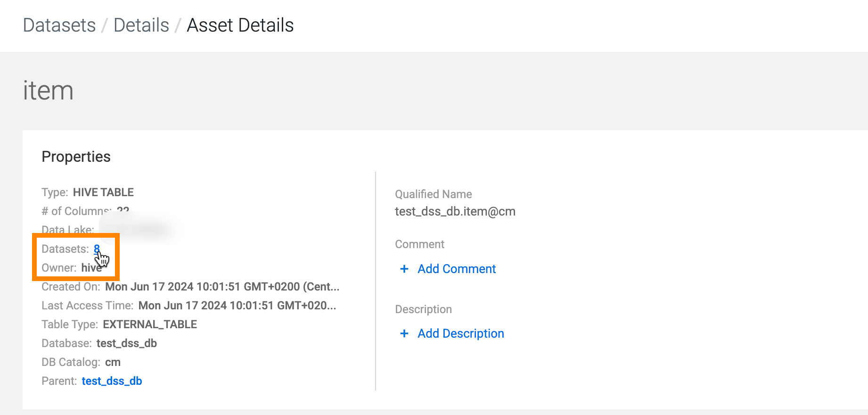This screenshot has width=868, height=415.
Task: Click the DB Catalog value cm
Action: (113, 362)
